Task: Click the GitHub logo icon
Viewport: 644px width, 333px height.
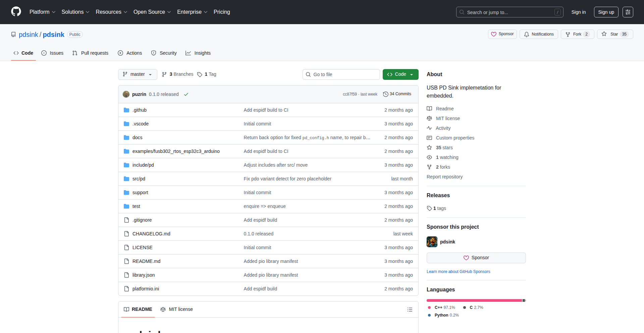Action: (x=16, y=12)
